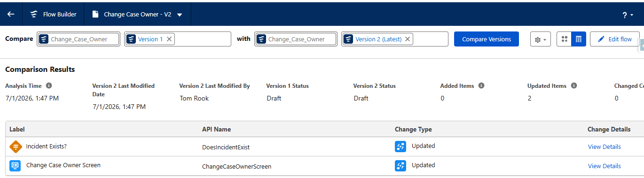Switch to card grid view
The height and width of the screenshot is (178, 644).
click(x=564, y=39)
